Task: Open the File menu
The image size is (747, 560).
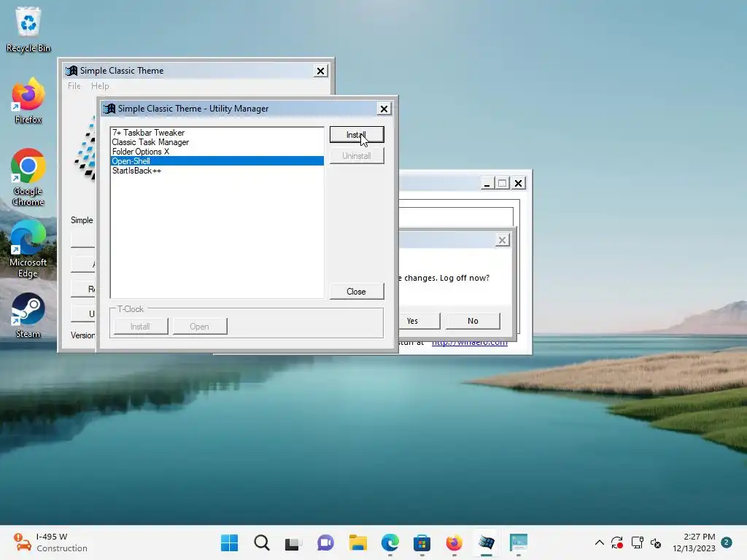Action: [x=74, y=86]
